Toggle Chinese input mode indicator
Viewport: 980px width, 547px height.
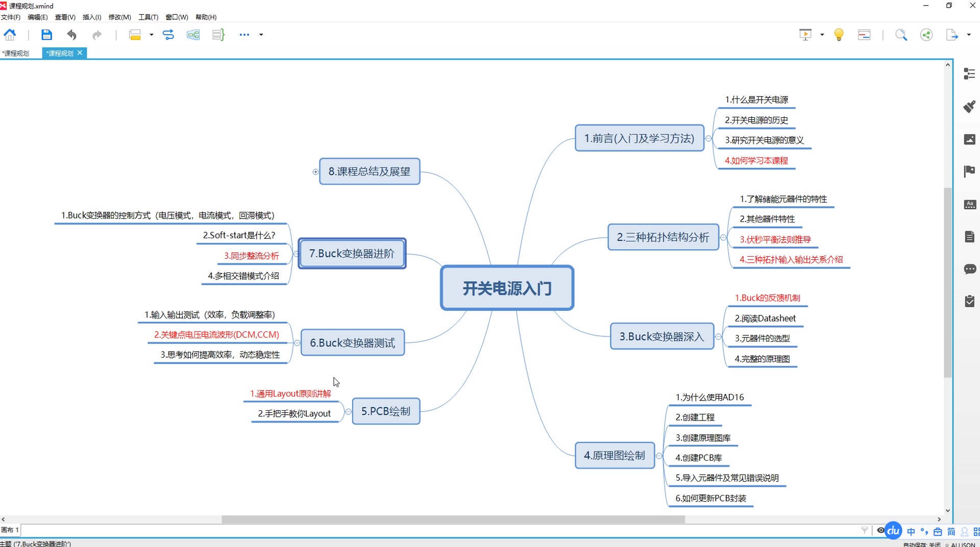click(x=911, y=532)
